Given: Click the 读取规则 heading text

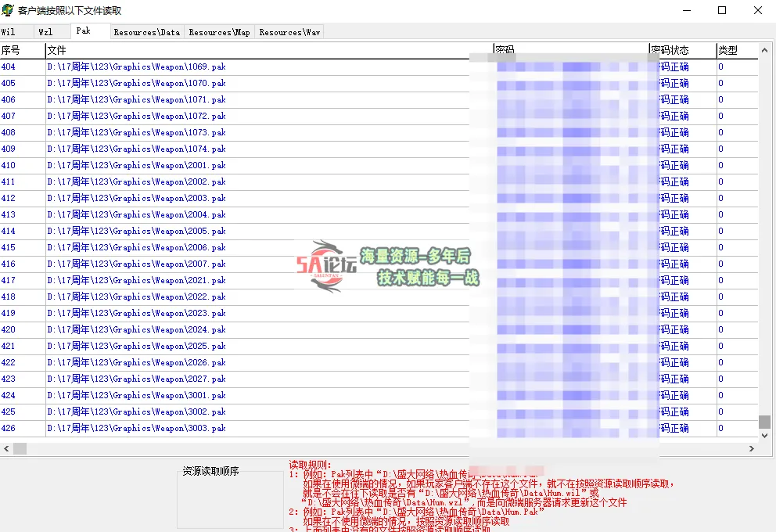Looking at the screenshot, I should pos(310,465).
